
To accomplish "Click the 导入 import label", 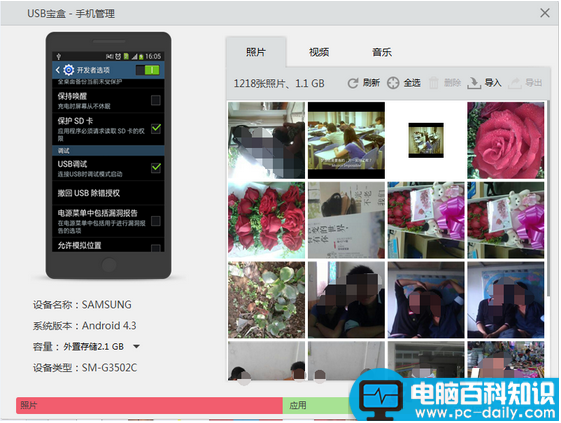I will (x=493, y=83).
